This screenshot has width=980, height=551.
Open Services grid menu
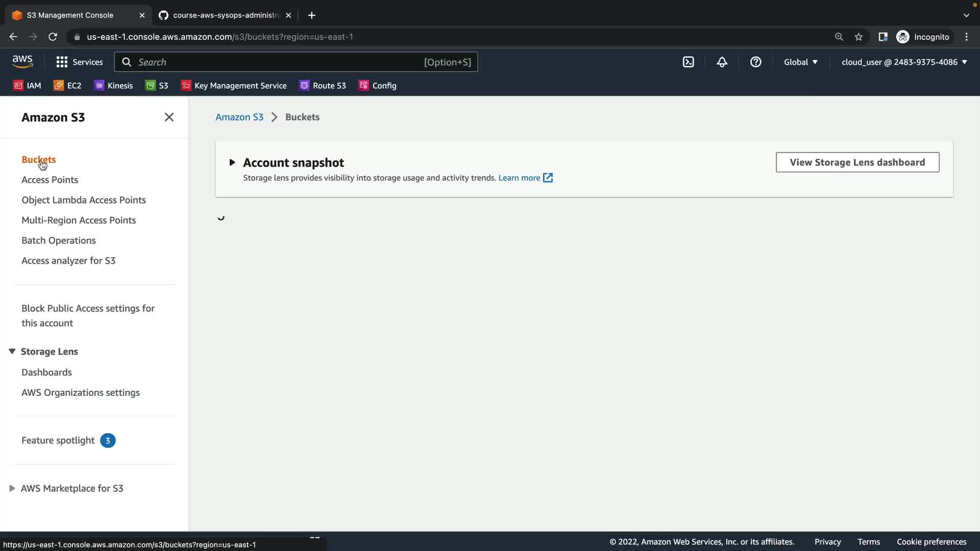click(x=79, y=62)
